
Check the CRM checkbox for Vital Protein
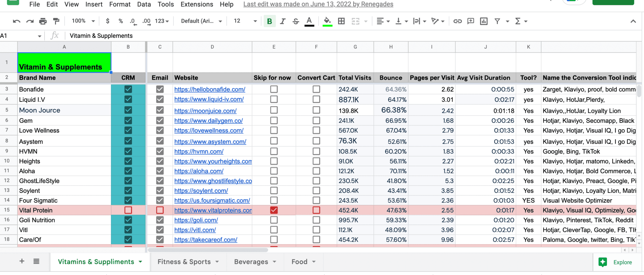(128, 210)
